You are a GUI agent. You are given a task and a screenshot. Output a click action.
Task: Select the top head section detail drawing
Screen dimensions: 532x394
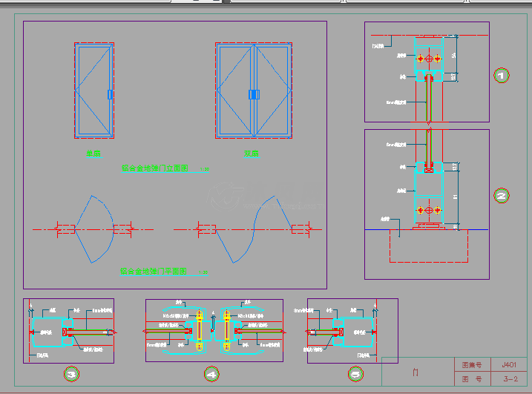(x=427, y=72)
